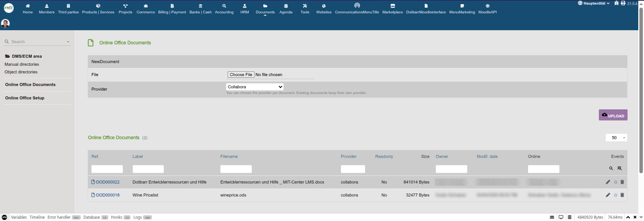The width and height of the screenshot is (644, 221).
Task: Click the Choose File button
Action: pos(241,75)
